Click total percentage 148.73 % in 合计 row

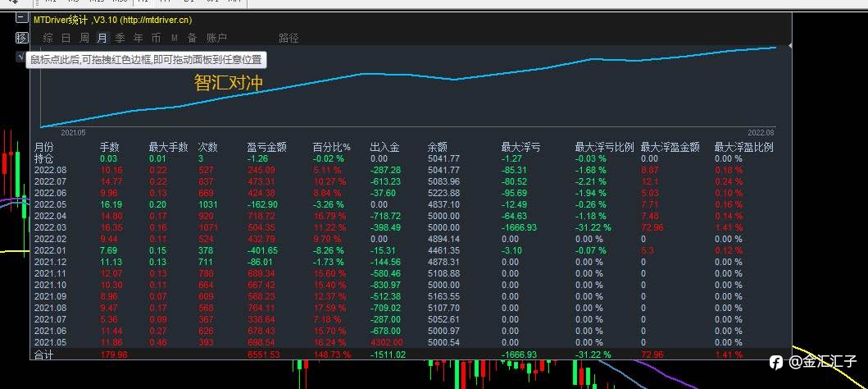click(x=332, y=355)
